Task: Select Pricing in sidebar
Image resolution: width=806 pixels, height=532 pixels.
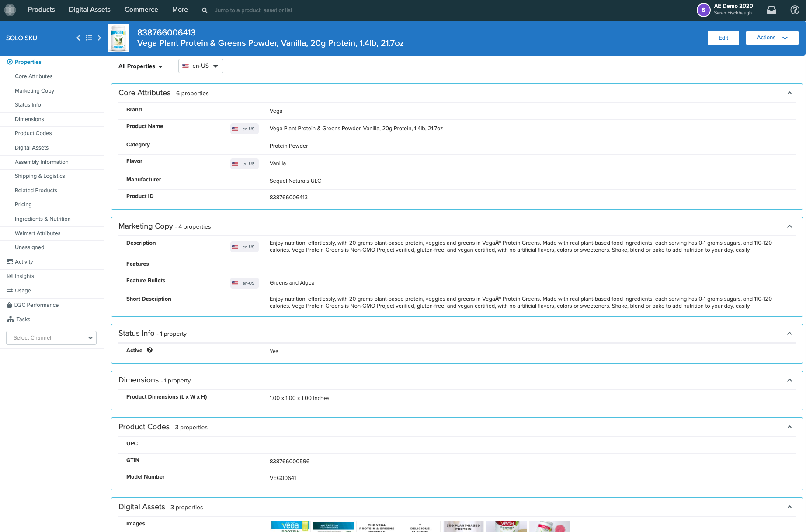Action: 23,205
